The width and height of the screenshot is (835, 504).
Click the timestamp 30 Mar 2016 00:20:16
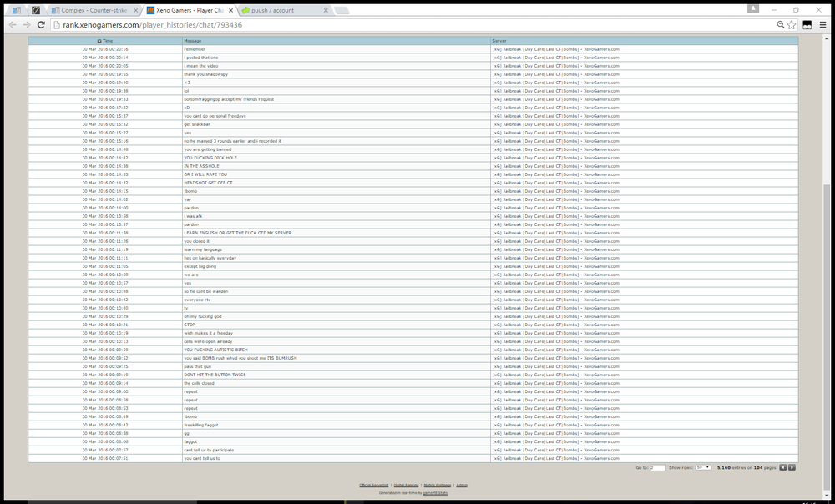(x=105, y=49)
